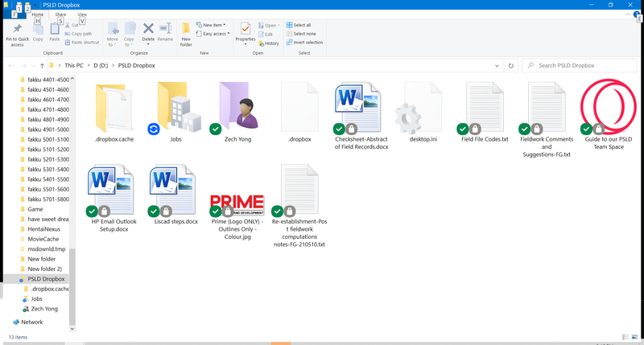Click the Up one level arrow

pos(42,65)
